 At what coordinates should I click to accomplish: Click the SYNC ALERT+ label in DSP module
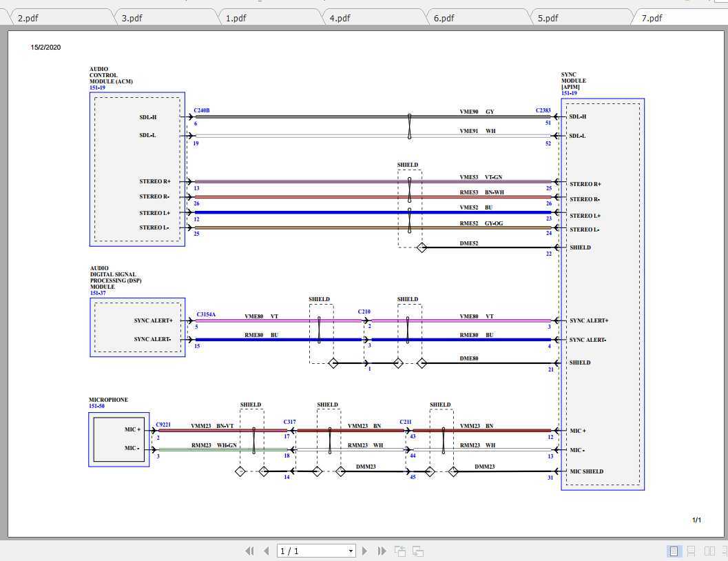(x=153, y=320)
